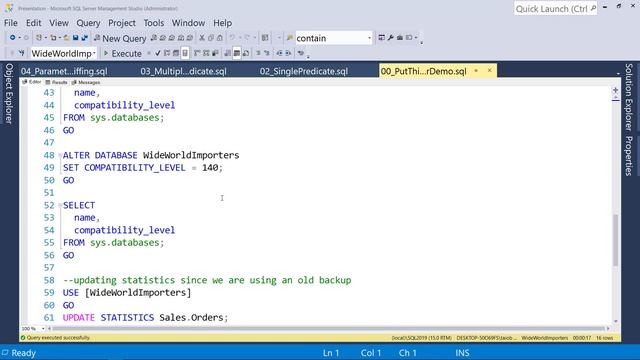The width and height of the screenshot is (640, 360).
Task: Click the navigate Back arrow icon
Action: (13, 38)
